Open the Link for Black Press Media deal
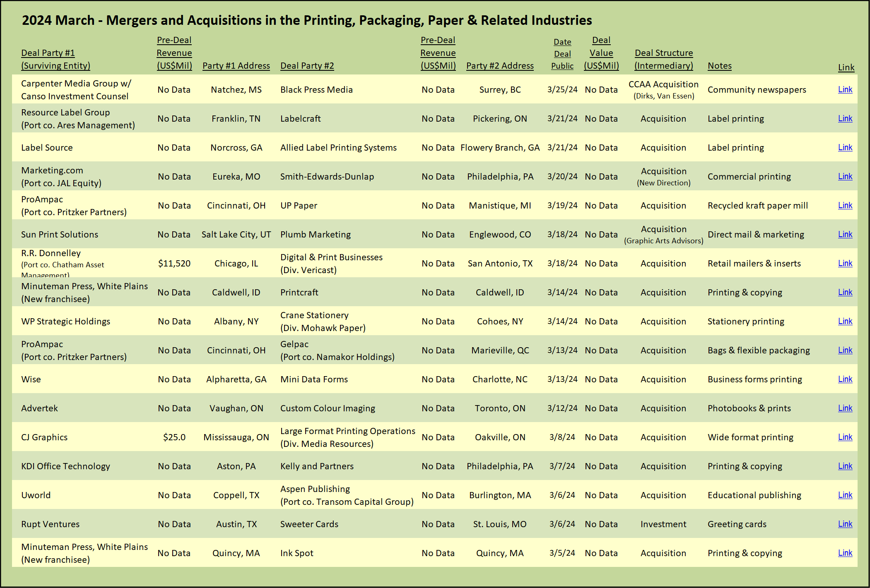Viewport: 870px width, 588px height. [x=845, y=89]
